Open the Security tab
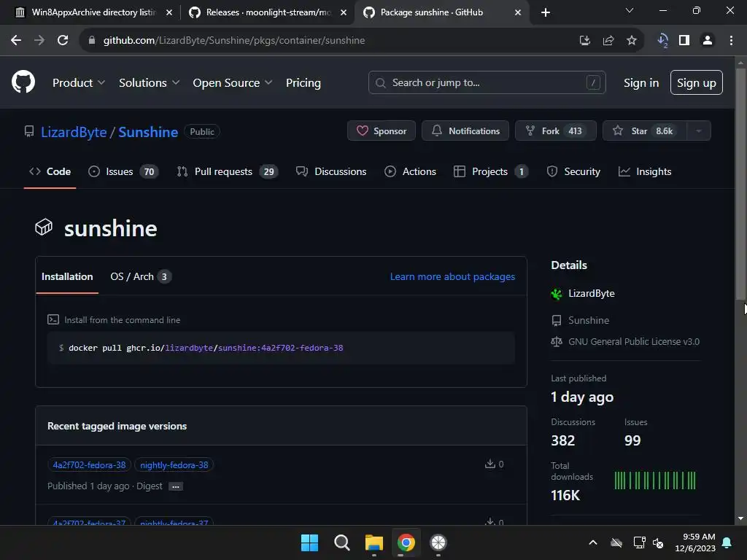Image resolution: width=747 pixels, height=560 pixels. 573,171
